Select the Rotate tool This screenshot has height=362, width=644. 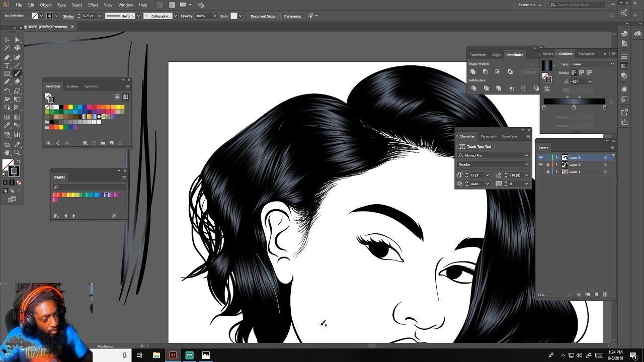point(7,92)
